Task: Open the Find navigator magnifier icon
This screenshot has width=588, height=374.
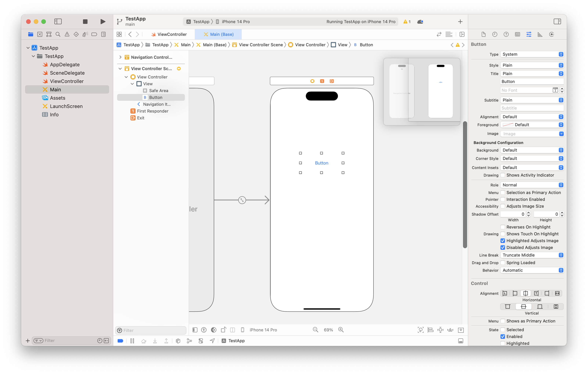Action: pyautogui.click(x=58, y=34)
